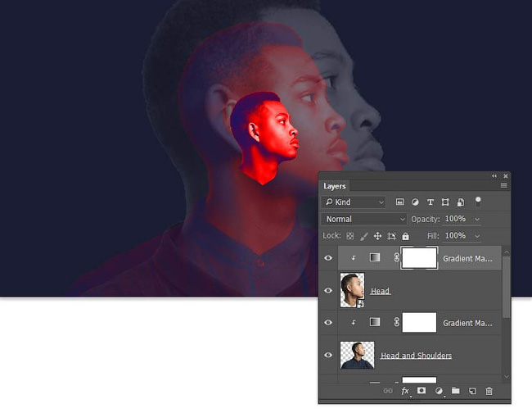Select the Layers tab
The image size is (532, 413).
pos(334,186)
